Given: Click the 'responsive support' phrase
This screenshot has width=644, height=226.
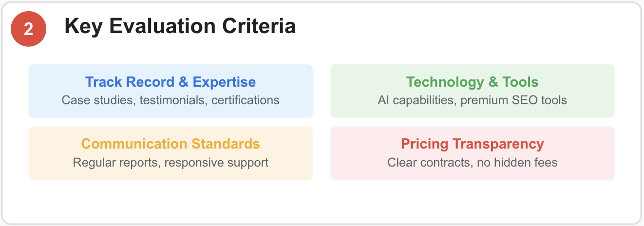Looking at the screenshot, I should pyautogui.click(x=216, y=163).
